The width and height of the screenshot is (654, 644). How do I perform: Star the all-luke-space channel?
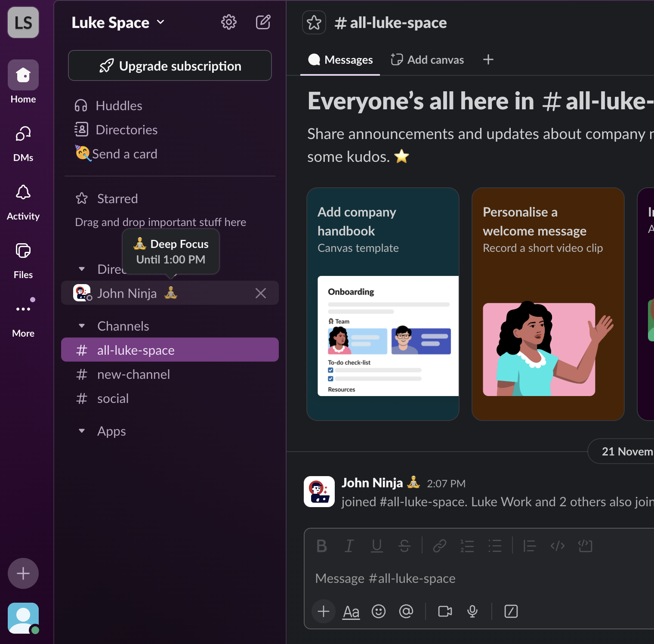point(314,22)
